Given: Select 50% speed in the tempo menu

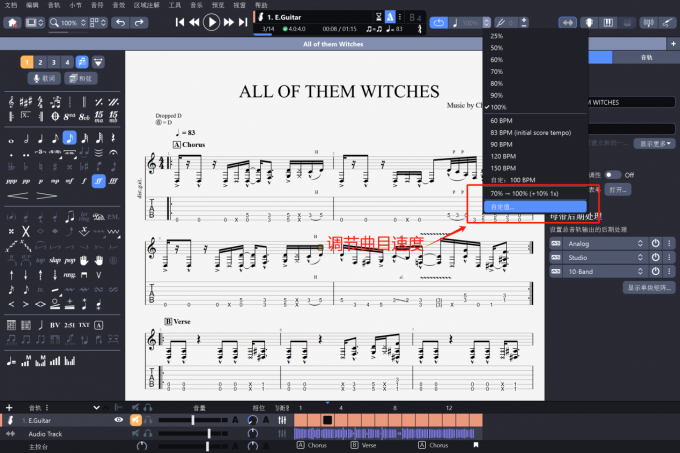Looking at the screenshot, I should pos(497,48).
